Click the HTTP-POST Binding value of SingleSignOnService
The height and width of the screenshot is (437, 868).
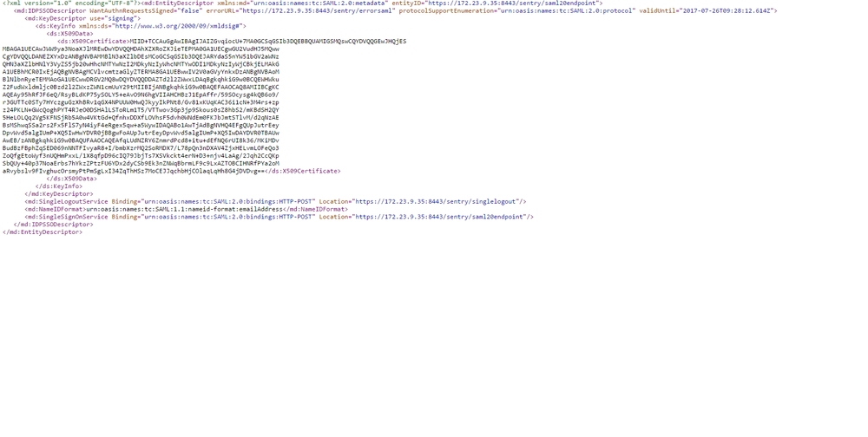tap(228, 217)
